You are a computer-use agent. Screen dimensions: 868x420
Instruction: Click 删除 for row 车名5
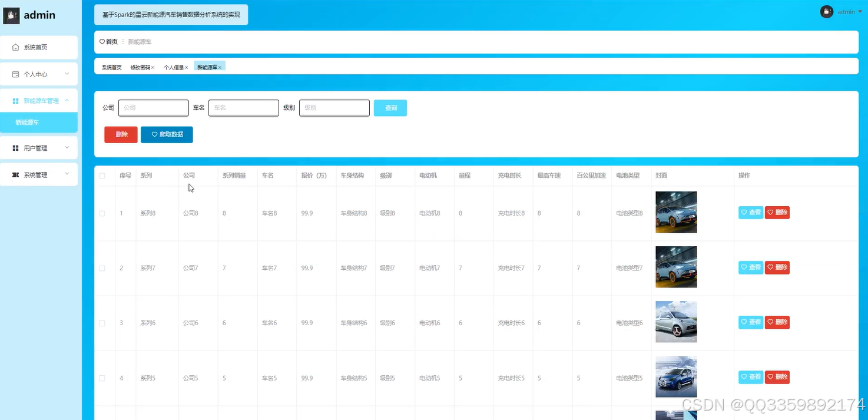[777, 377]
